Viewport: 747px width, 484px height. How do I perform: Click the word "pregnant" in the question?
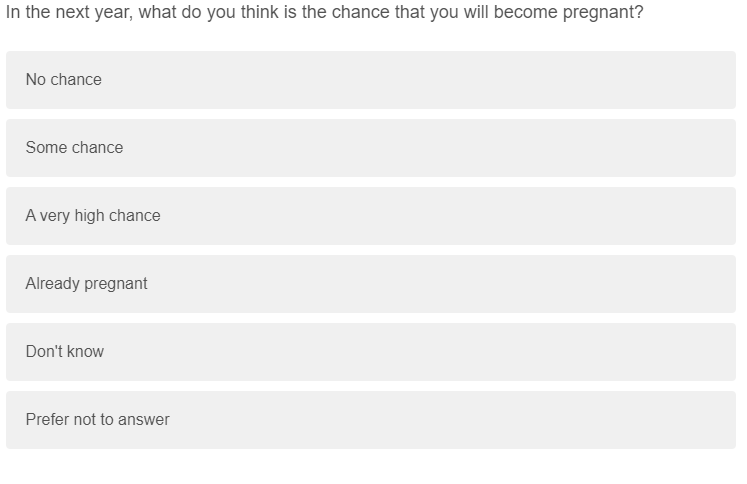pos(605,13)
